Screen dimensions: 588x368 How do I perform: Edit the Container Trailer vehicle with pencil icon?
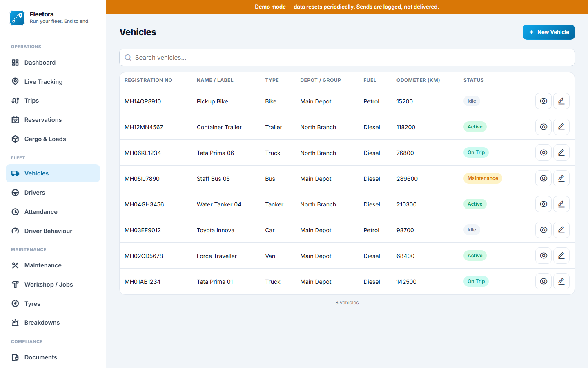561,127
